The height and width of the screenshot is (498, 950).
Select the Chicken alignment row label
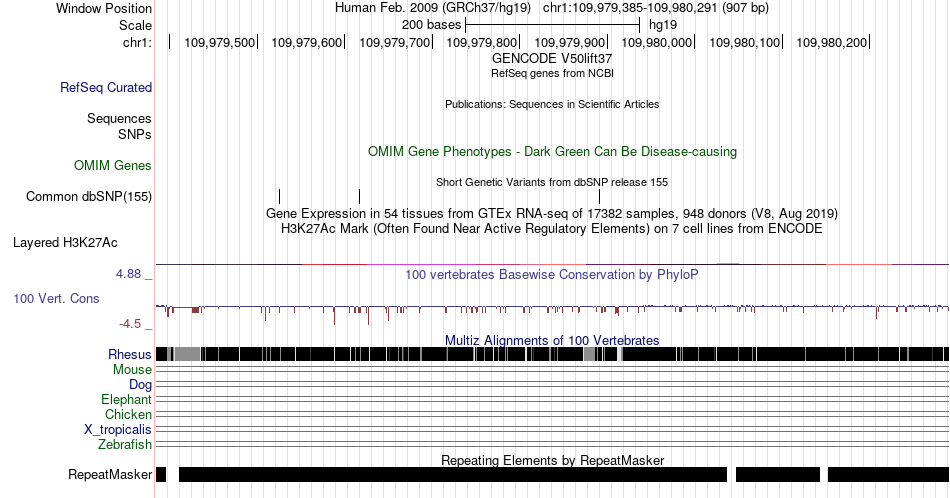point(128,414)
